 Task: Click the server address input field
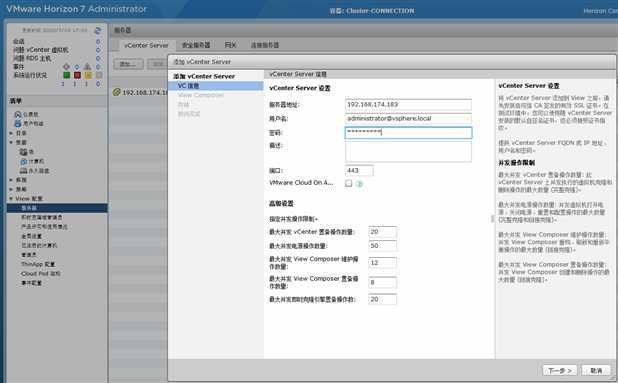click(408, 104)
